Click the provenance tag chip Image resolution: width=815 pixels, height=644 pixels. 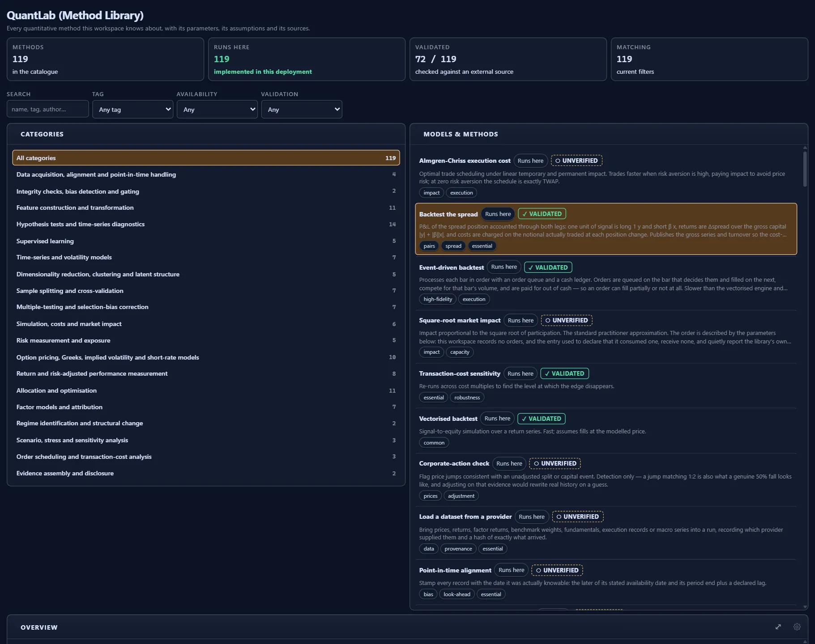[458, 549]
